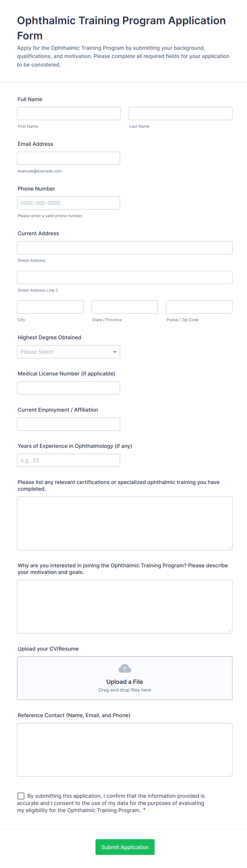Select the City input box
Viewport: 247px width, 868px height.
coord(50,307)
